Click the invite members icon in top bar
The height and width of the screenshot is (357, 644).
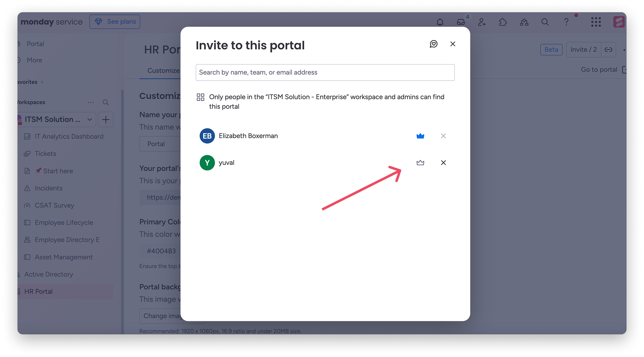[x=482, y=22]
